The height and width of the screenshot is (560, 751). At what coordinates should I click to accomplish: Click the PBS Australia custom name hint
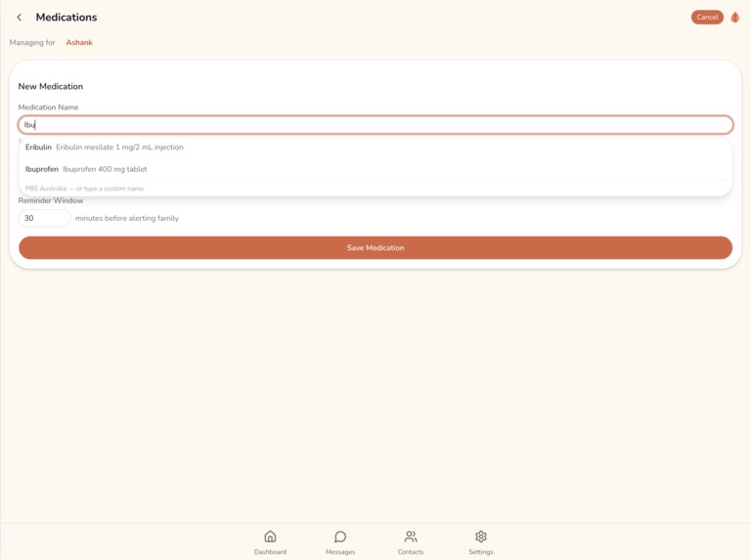[84, 188]
